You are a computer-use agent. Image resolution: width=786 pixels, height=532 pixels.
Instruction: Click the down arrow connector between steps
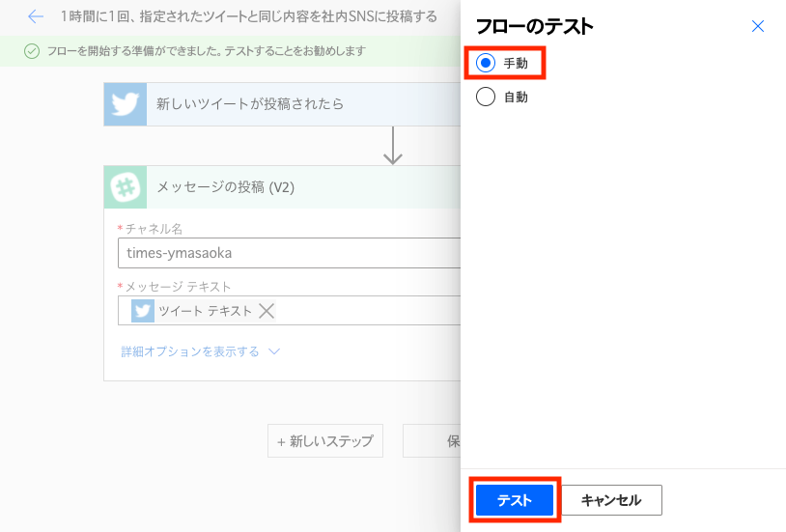pos(392,146)
